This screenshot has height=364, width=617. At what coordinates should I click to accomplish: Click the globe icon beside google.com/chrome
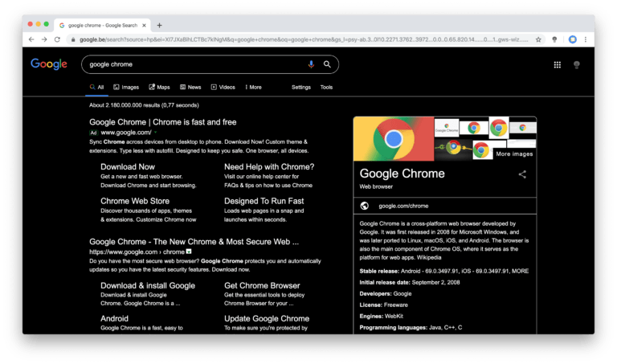coord(365,206)
